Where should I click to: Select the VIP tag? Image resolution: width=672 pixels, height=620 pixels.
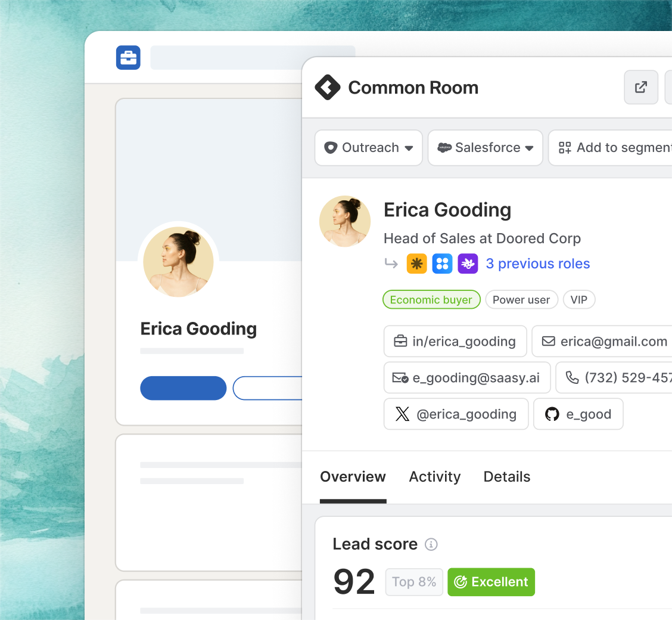[x=578, y=300]
